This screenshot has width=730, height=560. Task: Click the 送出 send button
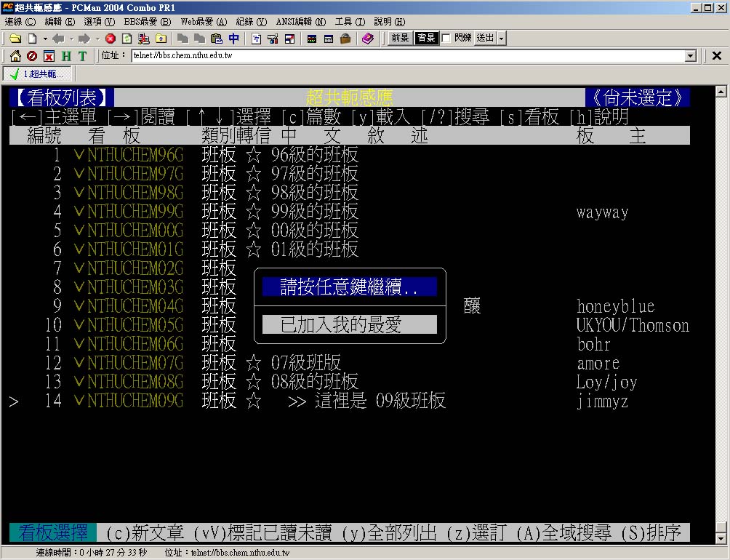click(485, 38)
